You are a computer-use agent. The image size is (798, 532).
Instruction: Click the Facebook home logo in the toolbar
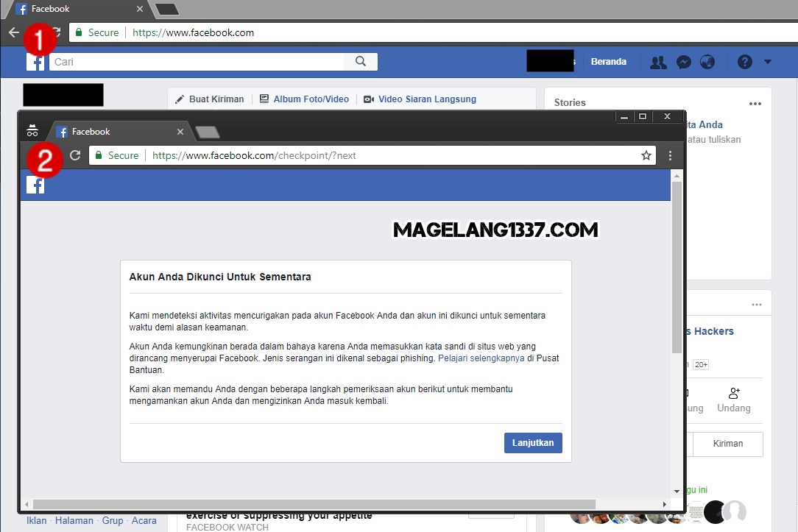coord(35,62)
